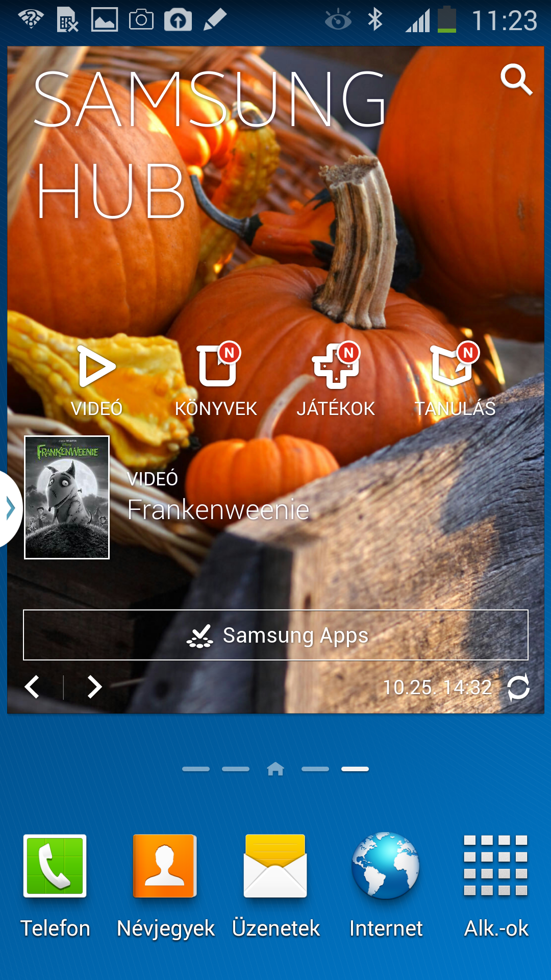Open the Frankenweenie movie poster thumbnail
Screen dimensions: 551x980
[x=67, y=498]
